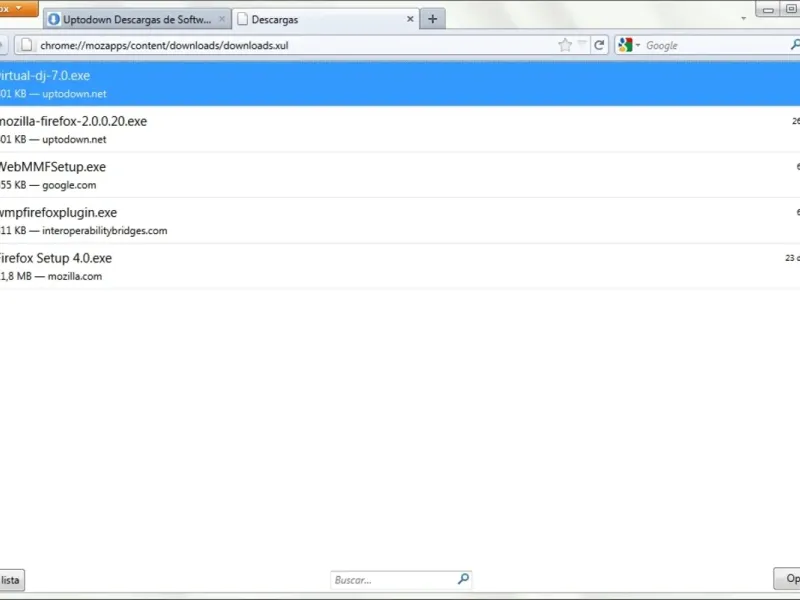Switch to Uptodown Descargas de Software tab
Viewport: 800px width, 600px height.
click(137, 19)
